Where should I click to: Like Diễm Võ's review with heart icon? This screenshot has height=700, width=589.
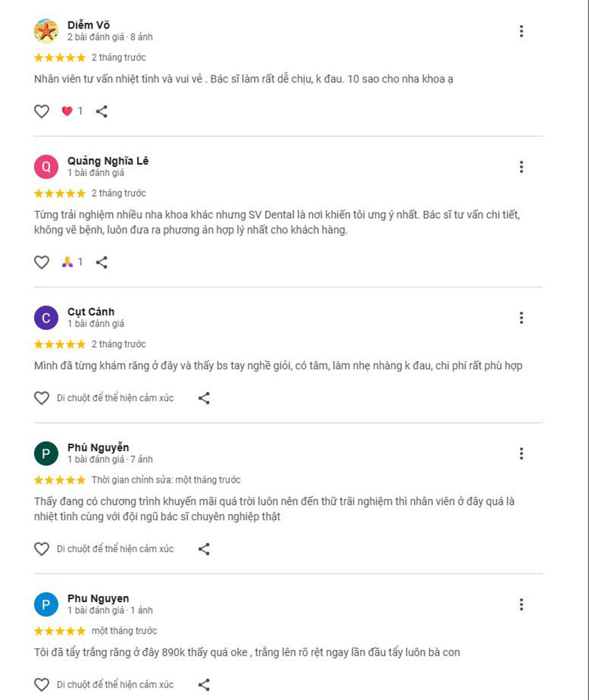point(42,111)
